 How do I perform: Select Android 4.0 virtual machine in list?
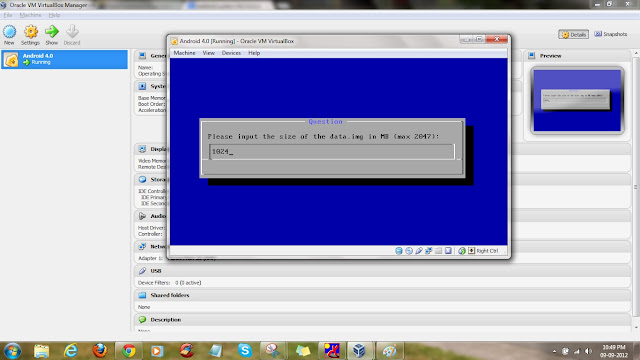tap(64, 59)
